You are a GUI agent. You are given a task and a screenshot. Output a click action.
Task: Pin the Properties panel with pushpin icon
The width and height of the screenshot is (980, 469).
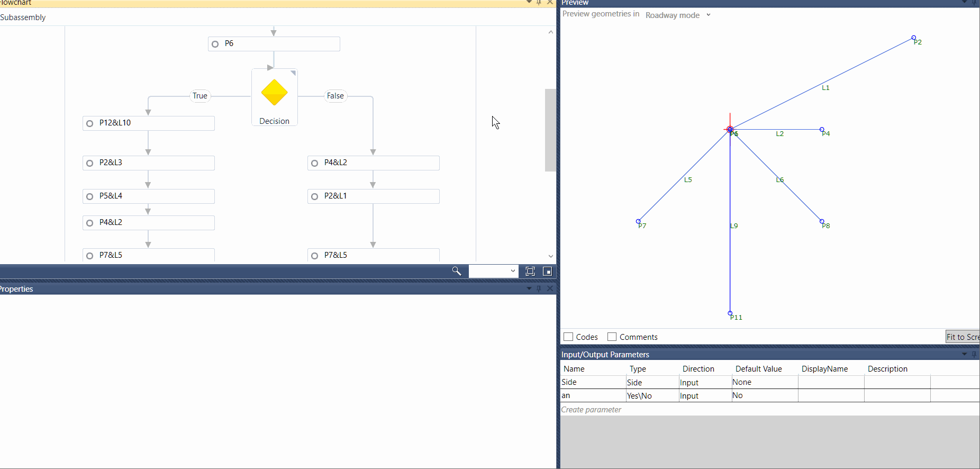coord(539,288)
